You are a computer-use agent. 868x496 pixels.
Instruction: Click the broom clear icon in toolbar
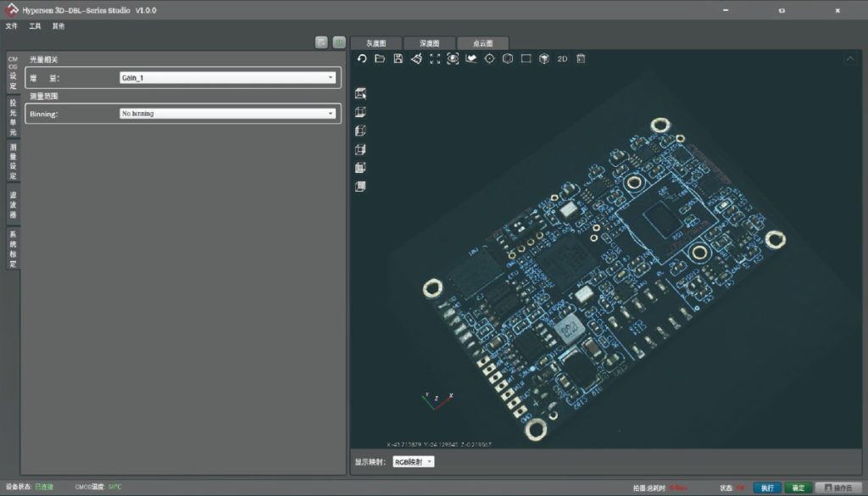coord(416,59)
